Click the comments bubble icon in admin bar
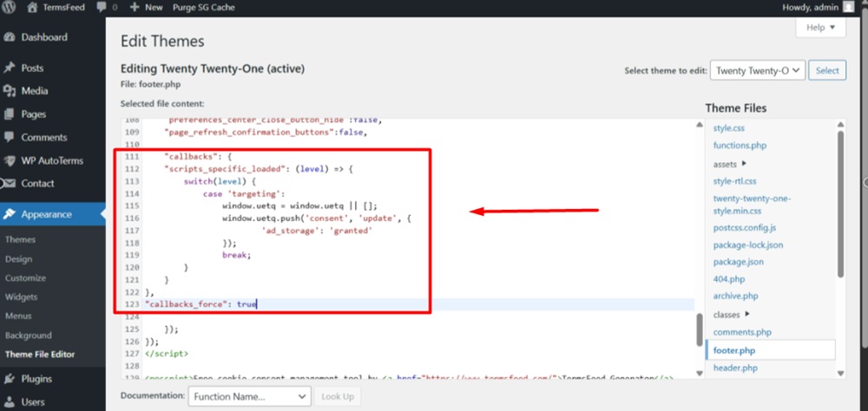Screen dimensions: 868x411 (x=102, y=7)
